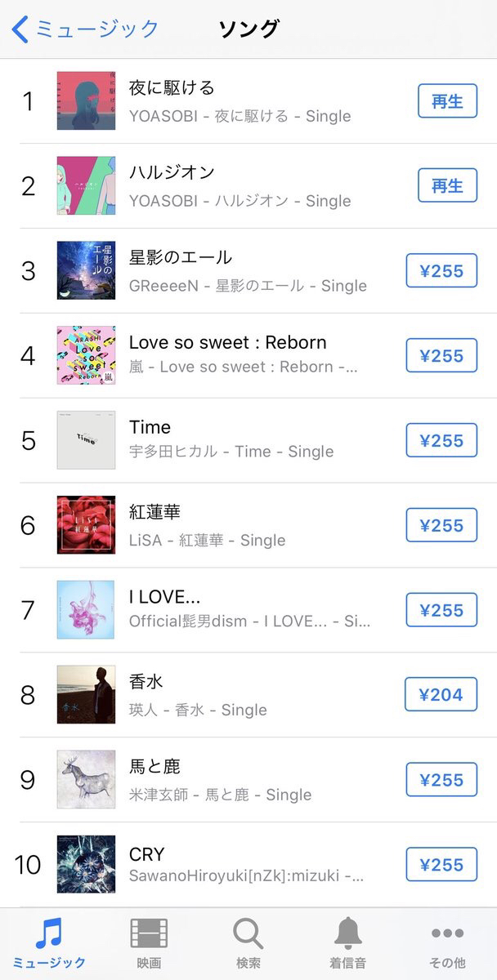Tap the 星影のエール album artwork
Viewport: 497px width, 980px height.
point(86,270)
